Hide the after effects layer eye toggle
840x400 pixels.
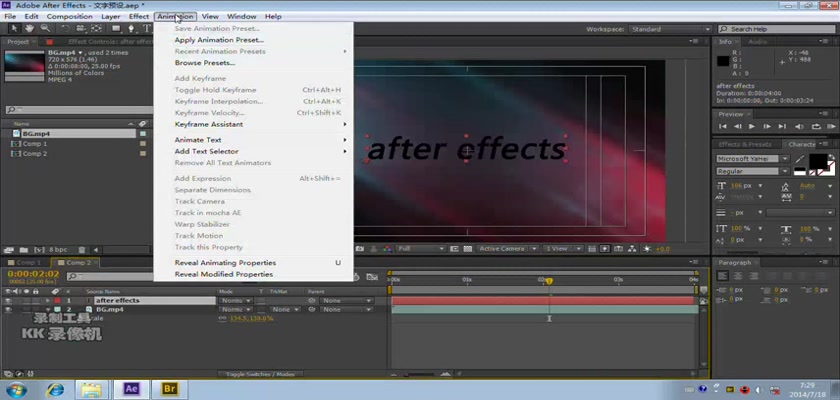pos(8,301)
